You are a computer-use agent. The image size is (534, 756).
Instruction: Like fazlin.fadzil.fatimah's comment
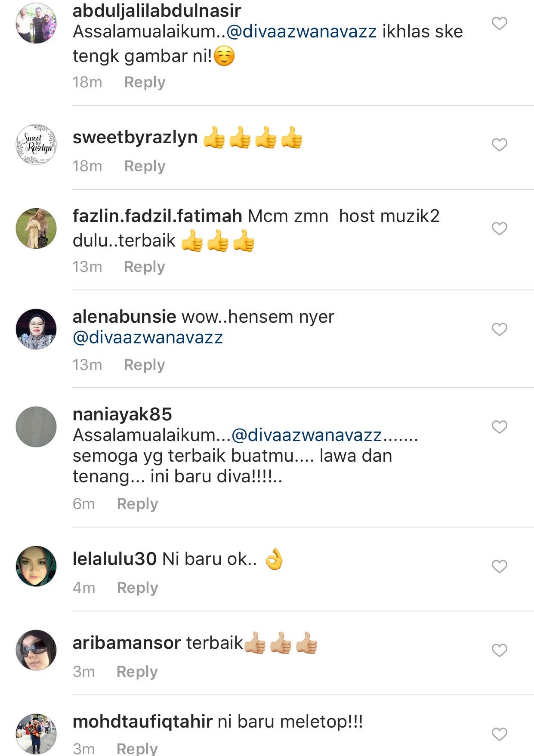(499, 228)
